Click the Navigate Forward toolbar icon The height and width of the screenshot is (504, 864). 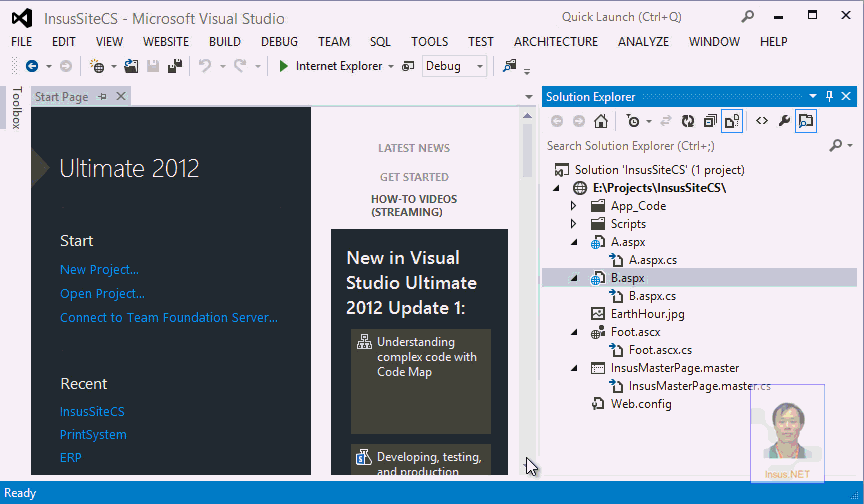(x=66, y=66)
